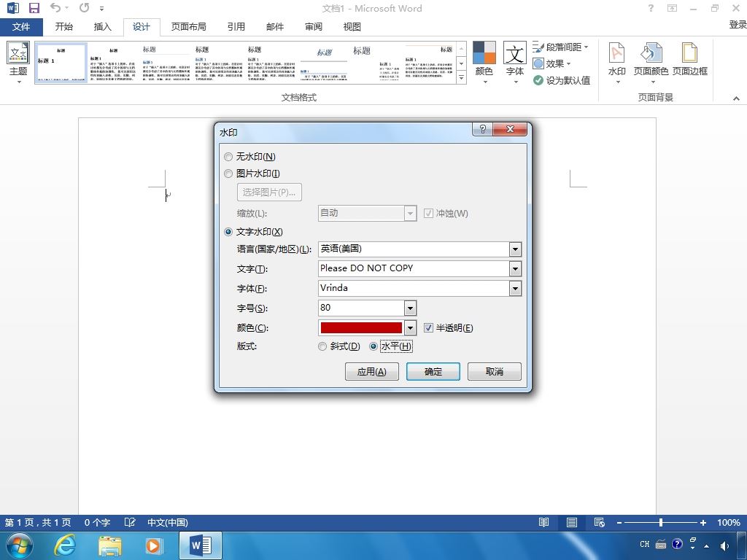The height and width of the screenshot is (560, 747).
Task: Click the Undo arrow icon
Action: point(55,7)
